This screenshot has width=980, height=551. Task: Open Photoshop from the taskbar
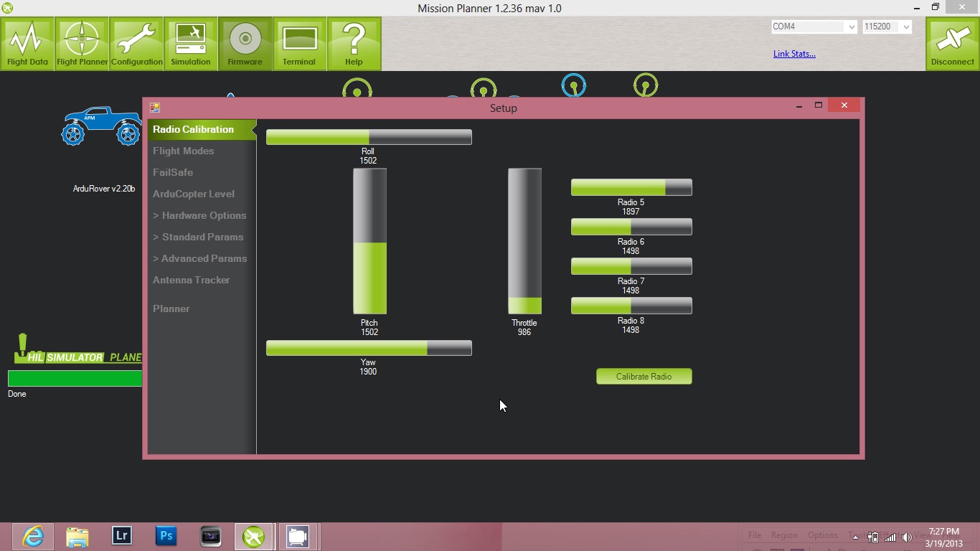pos(166,536)
